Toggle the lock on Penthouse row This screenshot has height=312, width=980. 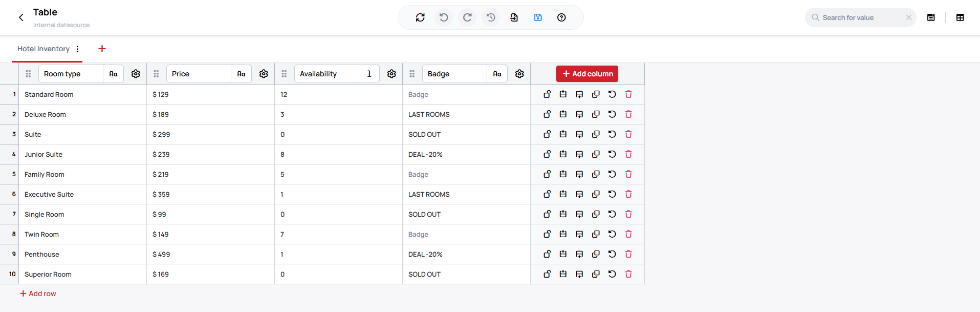(x=547, y=254)
